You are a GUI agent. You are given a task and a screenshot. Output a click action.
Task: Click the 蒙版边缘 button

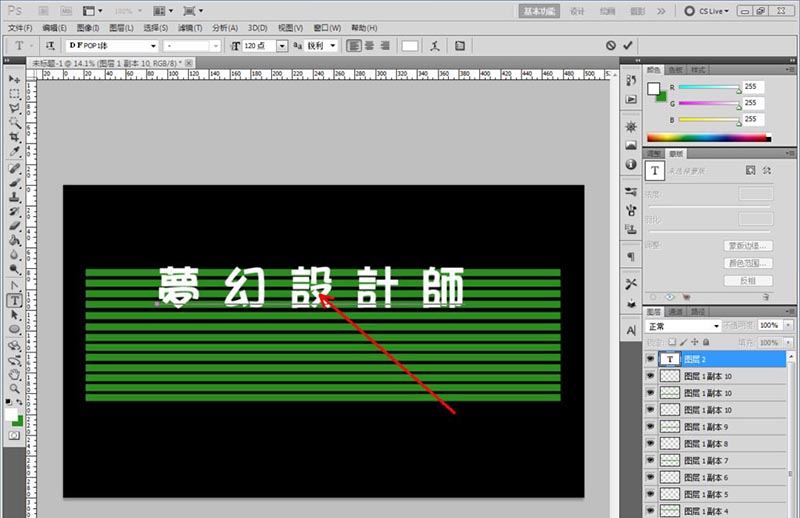click(748, 246)
